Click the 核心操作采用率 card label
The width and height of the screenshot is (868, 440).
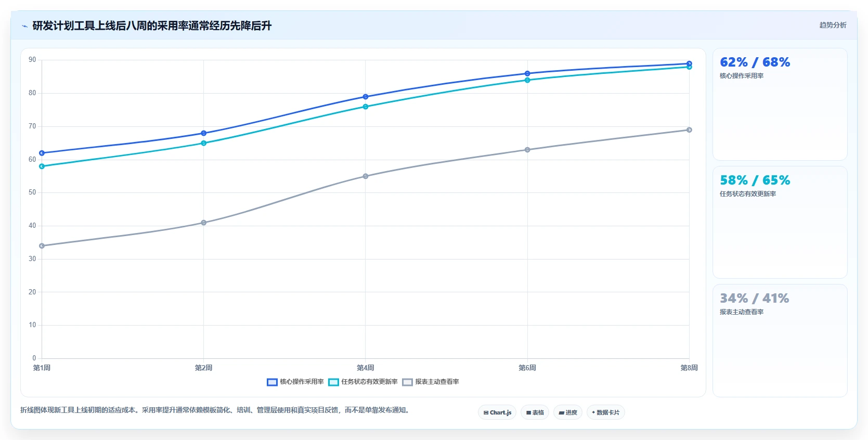click(x=742, y=76)
